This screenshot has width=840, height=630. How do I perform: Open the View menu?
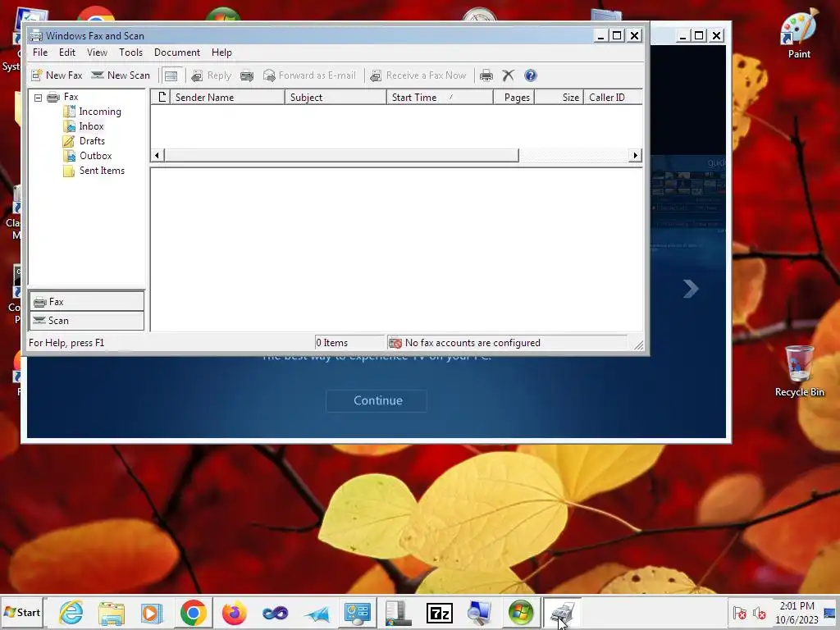click(97, 52)
